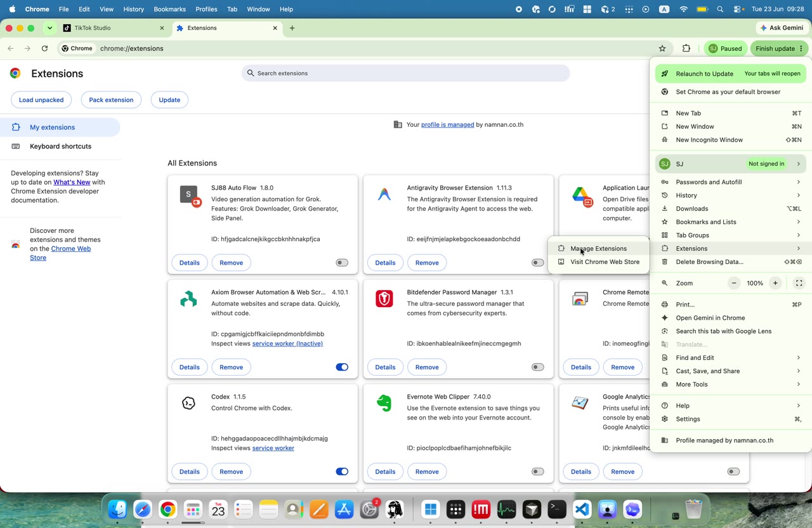Screen dimensions: 812x528
Task: Open the Bookmarks menu in menu bar
Action: click(x=169, y=9)
